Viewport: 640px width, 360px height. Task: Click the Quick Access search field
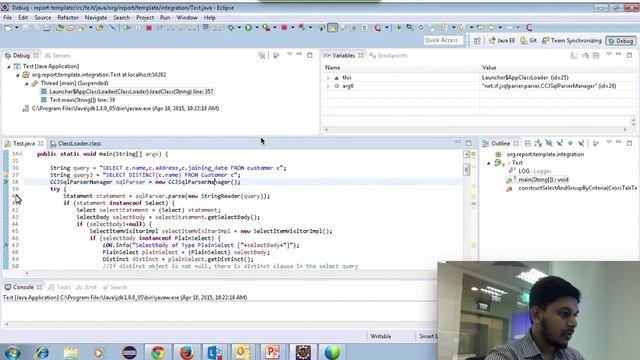tap(443, 40)
